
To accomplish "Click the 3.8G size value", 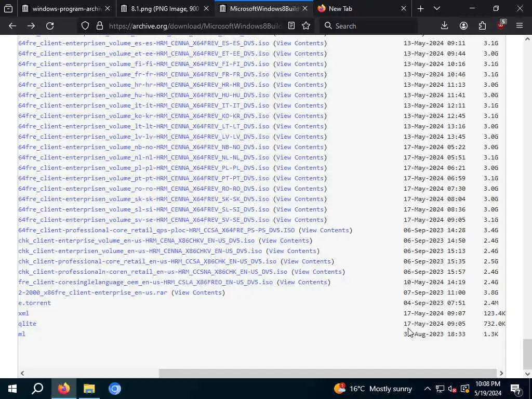I will coord(491,292).
